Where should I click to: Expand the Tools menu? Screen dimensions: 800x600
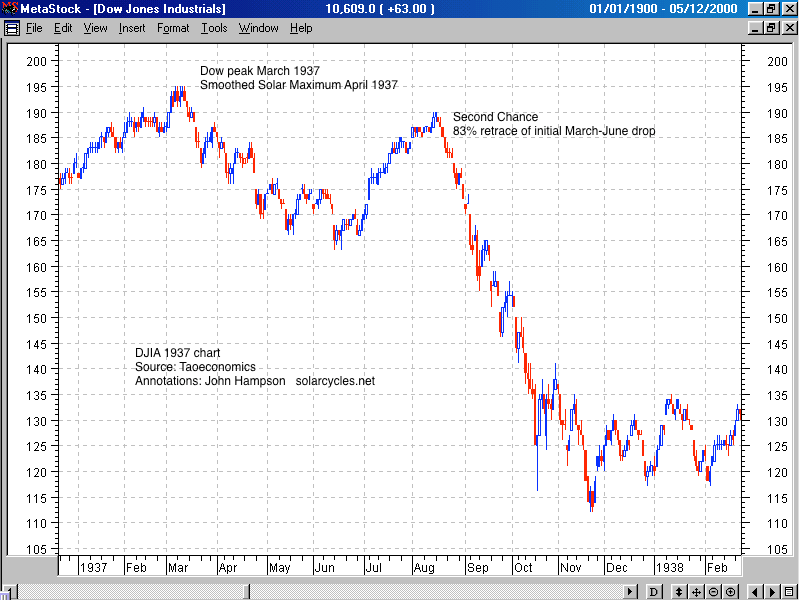click(214, 28)
